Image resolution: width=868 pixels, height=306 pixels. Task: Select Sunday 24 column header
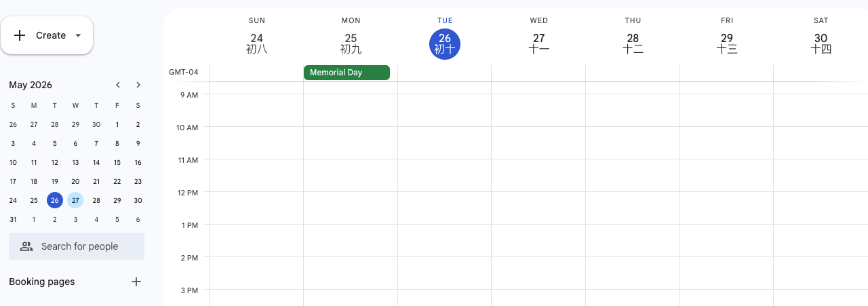click(x=256, y=44)
